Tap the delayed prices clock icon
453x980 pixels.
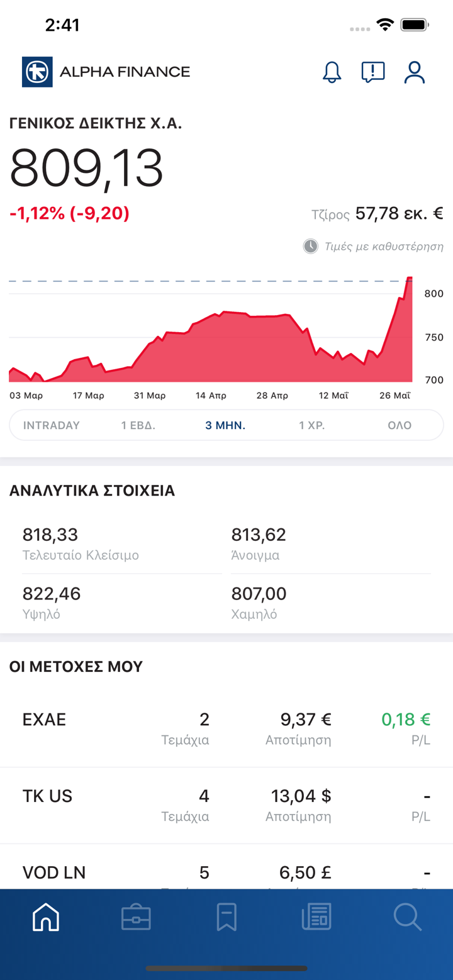(x=311, y=246)
